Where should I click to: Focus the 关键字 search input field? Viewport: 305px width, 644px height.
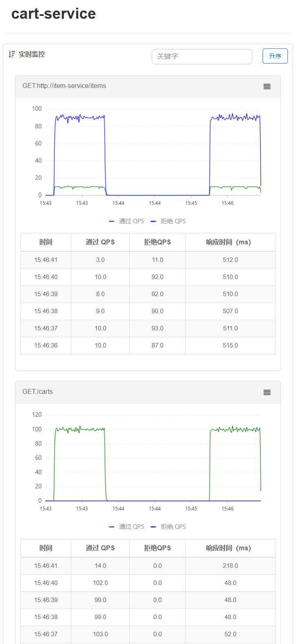(x=202, y=57)
